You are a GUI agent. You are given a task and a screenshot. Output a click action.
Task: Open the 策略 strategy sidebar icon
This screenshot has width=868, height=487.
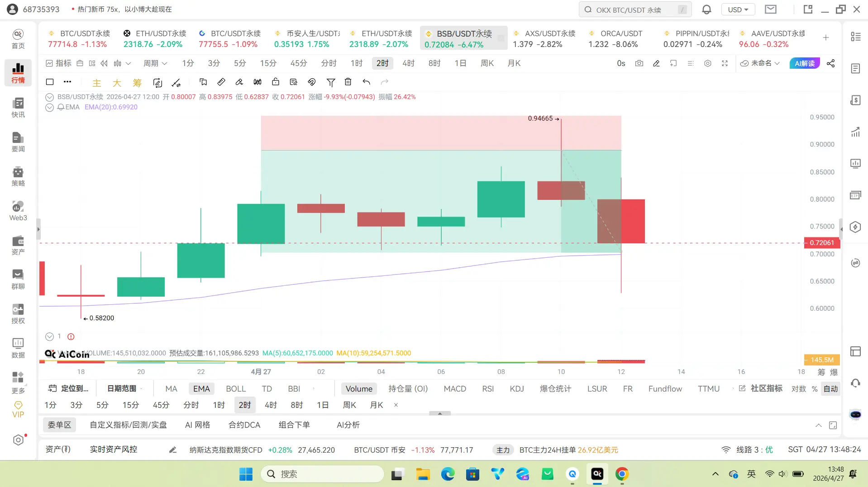click(18, 176)
